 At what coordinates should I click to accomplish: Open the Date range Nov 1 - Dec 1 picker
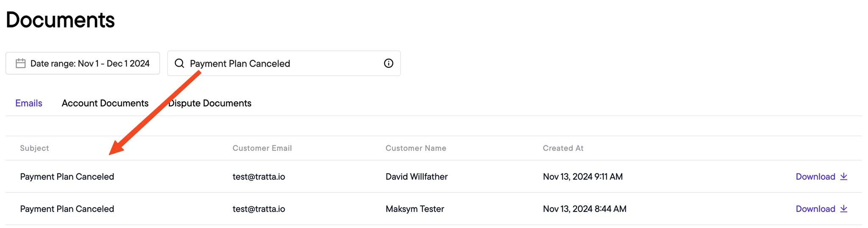(83, 63)
